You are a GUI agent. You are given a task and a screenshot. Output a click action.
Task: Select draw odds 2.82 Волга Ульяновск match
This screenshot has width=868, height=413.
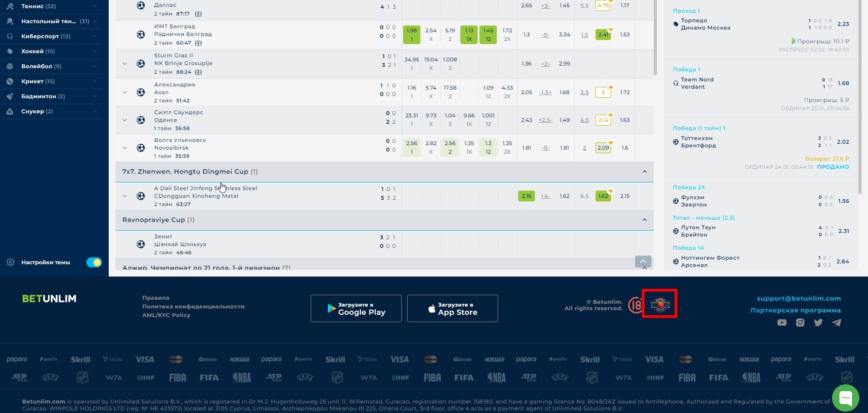point(431,148)
